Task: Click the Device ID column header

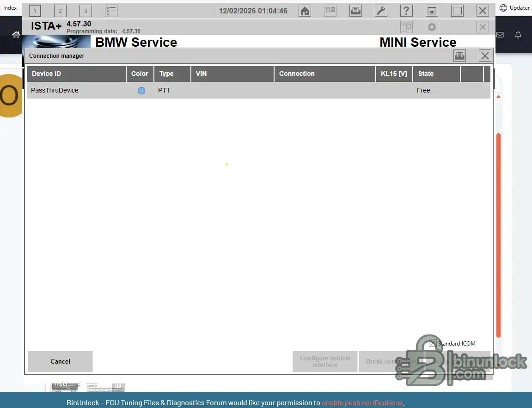Action: [76, 74]
